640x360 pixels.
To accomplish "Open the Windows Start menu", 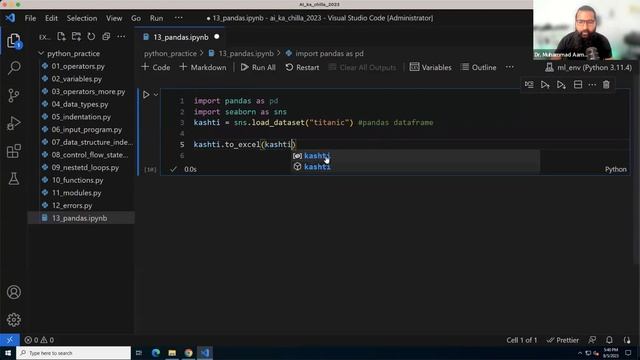I will pos(8,353).
